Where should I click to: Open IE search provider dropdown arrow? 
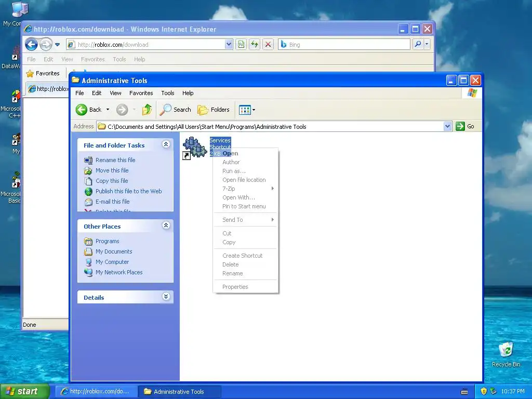tap(427, 45)
